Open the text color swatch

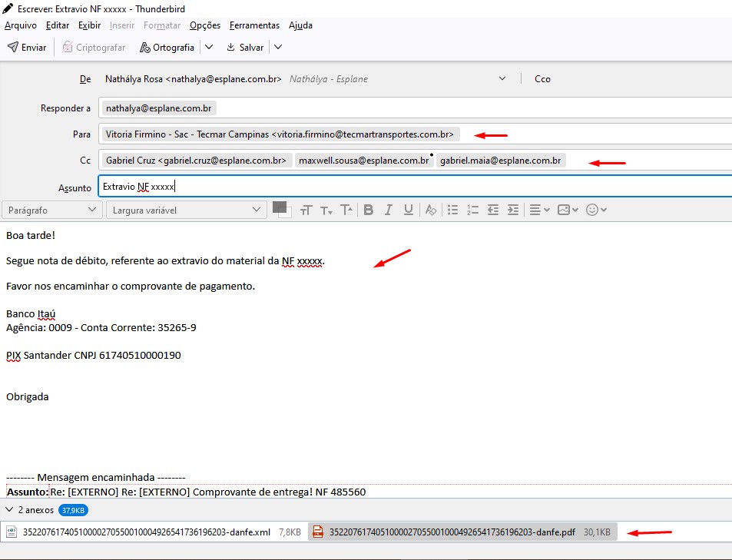click(x=280, y=207)
